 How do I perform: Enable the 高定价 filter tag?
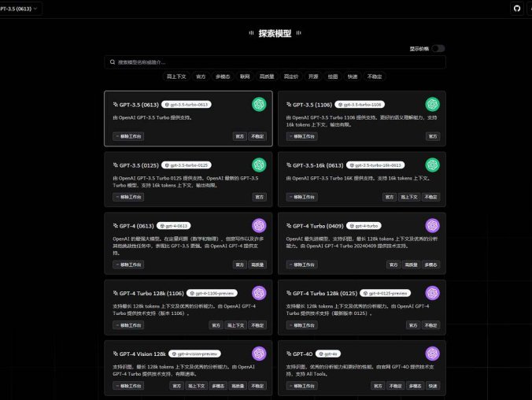[x=291, y=76]
